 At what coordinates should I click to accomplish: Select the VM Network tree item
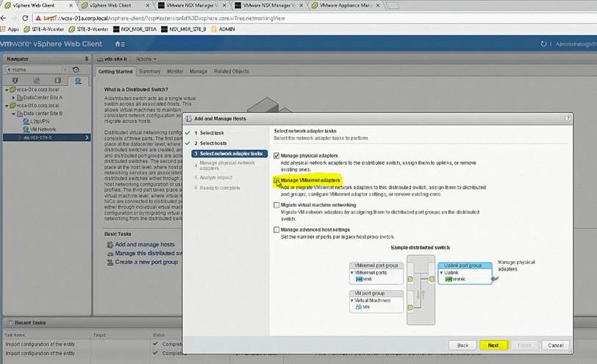(43, 129)
